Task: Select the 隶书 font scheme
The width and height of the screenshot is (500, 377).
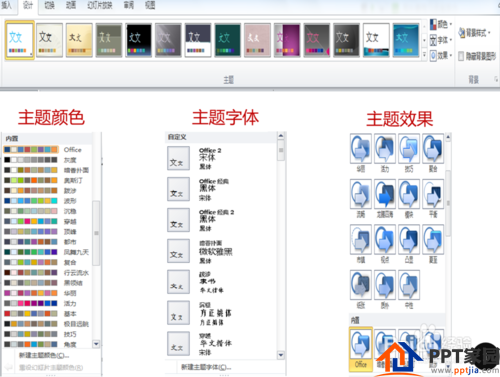Action: click(221, 282)
